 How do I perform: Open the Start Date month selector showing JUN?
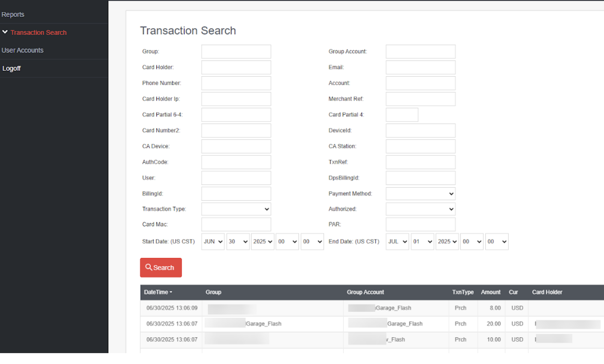[x=213, y=242]
